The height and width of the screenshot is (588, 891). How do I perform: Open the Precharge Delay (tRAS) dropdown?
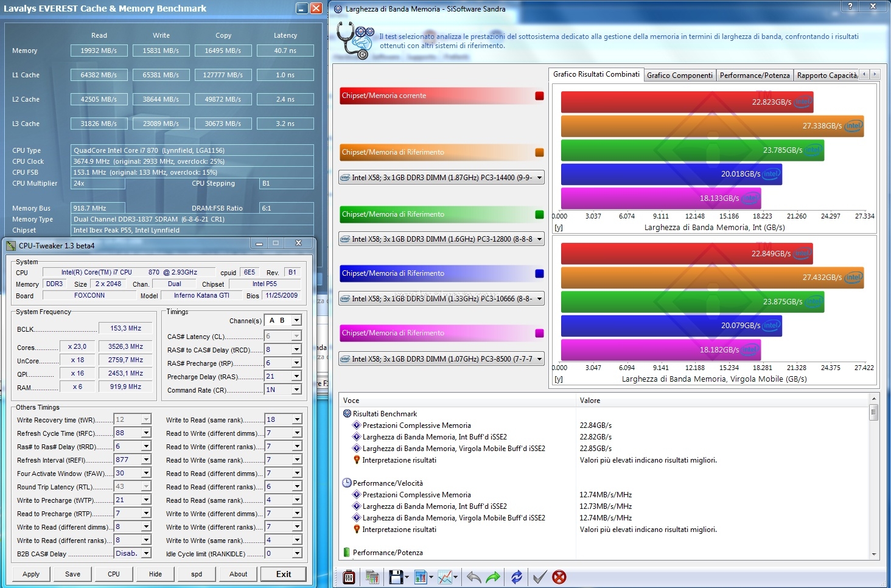pyautogui.click(x=296, y=377)
